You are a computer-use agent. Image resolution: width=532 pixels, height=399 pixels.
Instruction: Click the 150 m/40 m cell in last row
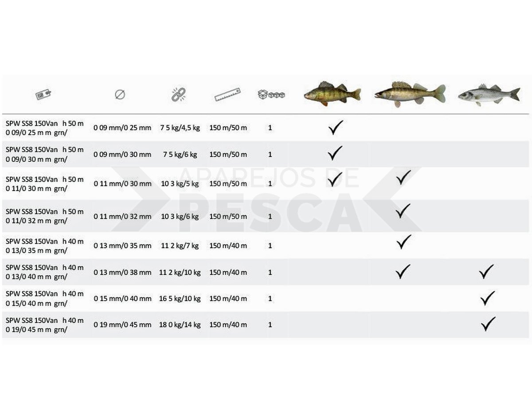(x=228, y=325)
